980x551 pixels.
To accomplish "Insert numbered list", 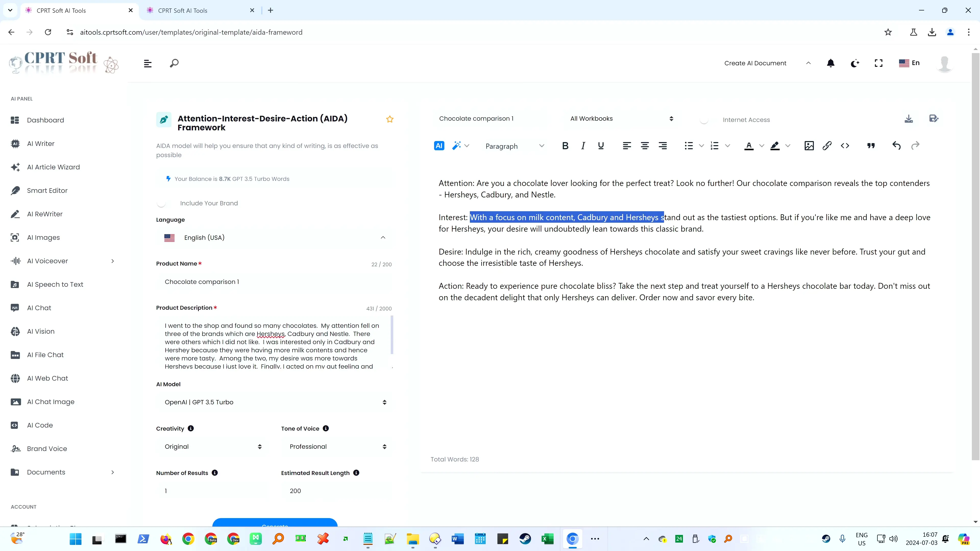I will 715,146.
